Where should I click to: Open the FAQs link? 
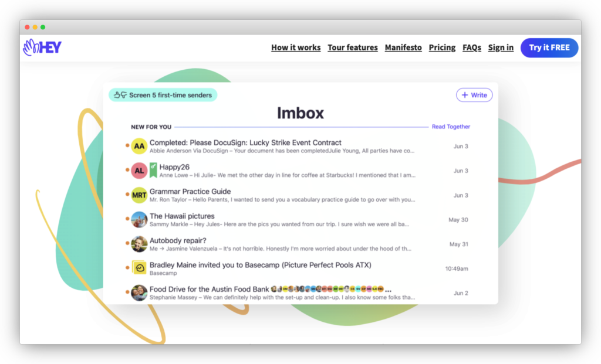(471, 47)
